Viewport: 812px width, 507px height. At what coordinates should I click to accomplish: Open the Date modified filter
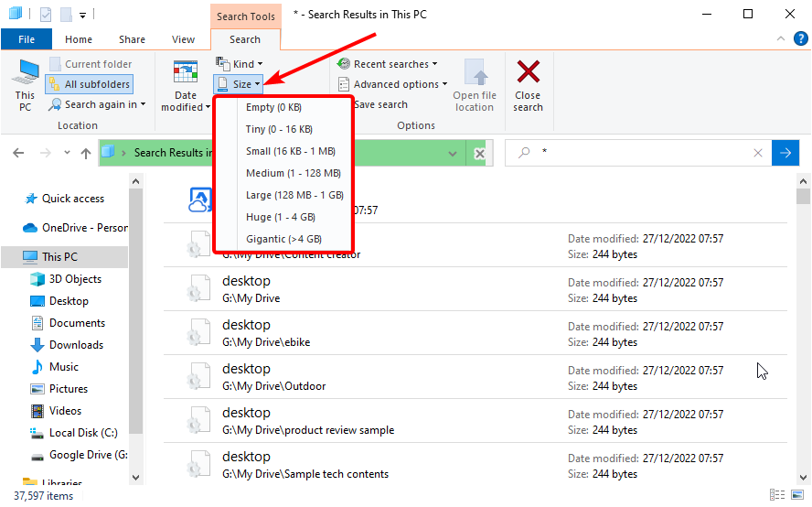pos(186,85)
